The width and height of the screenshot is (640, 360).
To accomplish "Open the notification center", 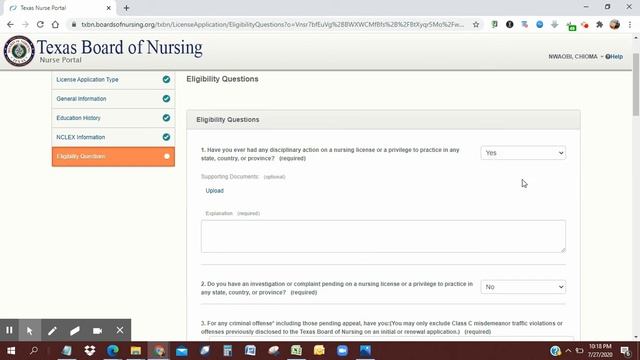I will (625, 351).
